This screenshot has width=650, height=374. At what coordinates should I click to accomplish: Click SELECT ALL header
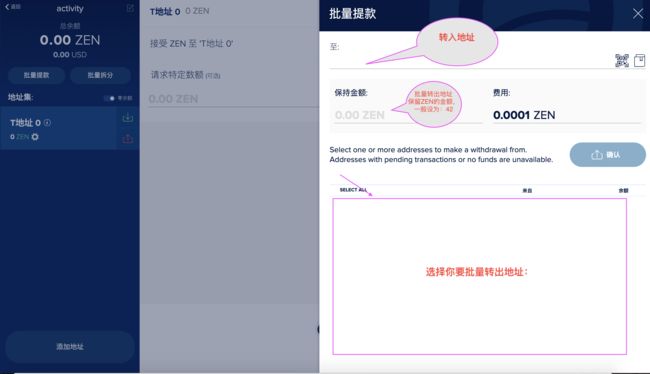click(353, 190)
